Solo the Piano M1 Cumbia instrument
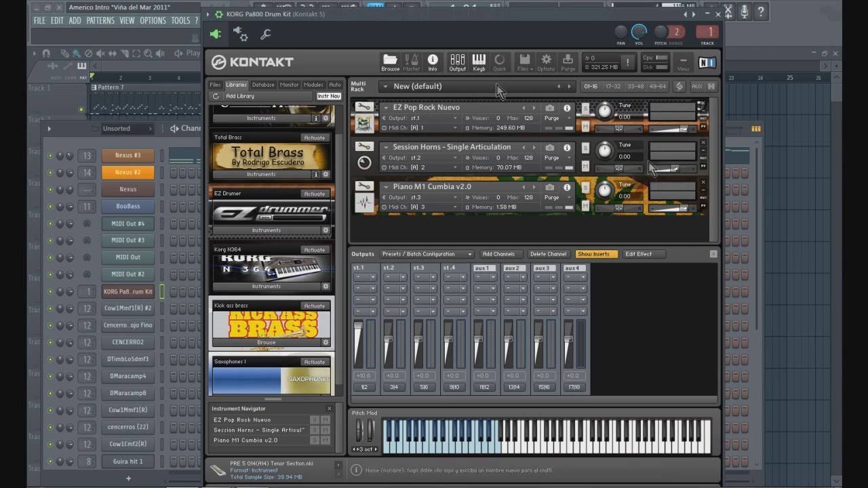Screen dimensions: 868x488 tap(585, 188)
